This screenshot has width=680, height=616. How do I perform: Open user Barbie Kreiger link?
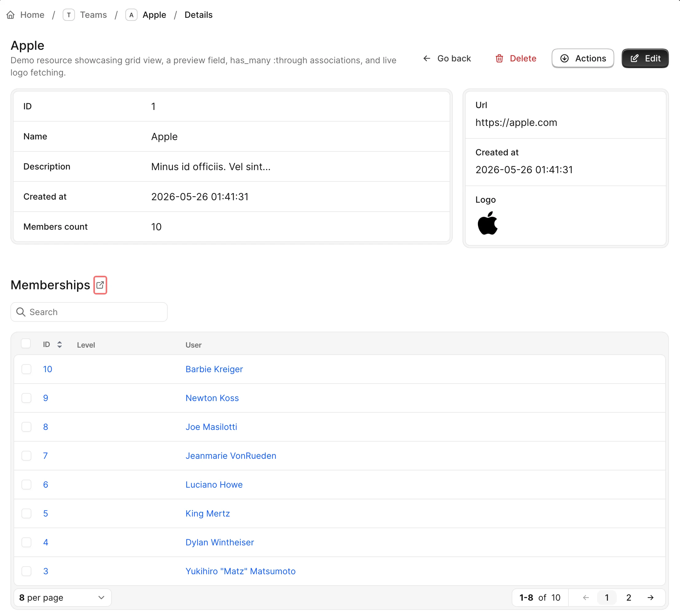[214, 369]
